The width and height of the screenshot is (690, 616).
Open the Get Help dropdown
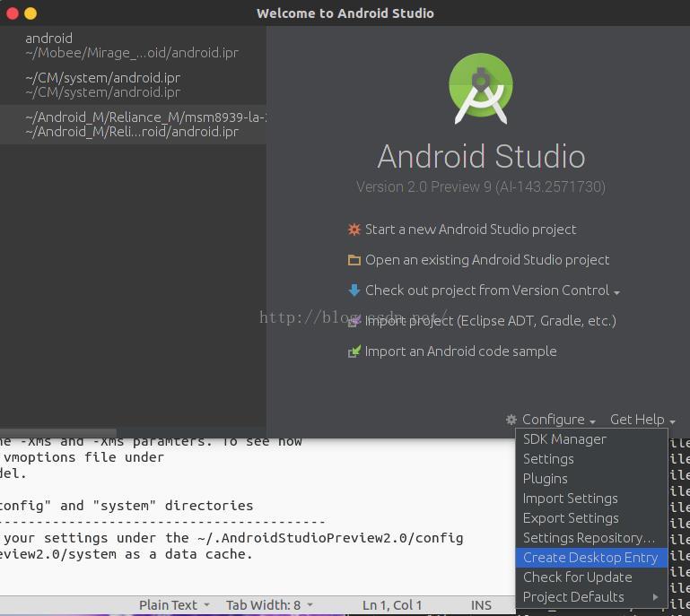[642, 420]
